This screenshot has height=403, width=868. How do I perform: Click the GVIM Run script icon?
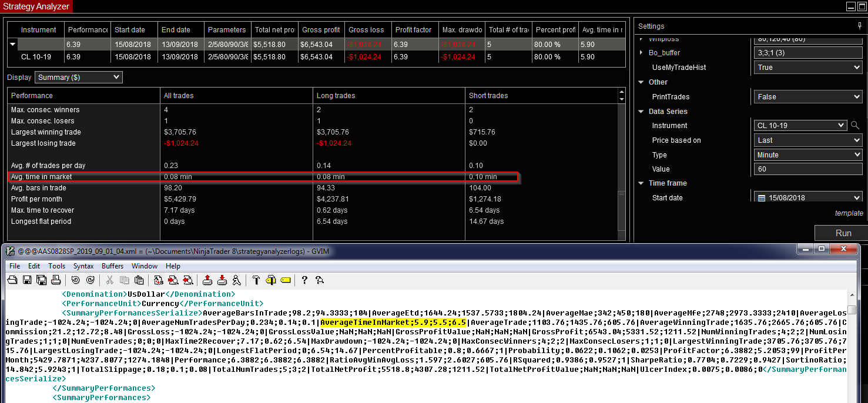click(x=236, y=280)
